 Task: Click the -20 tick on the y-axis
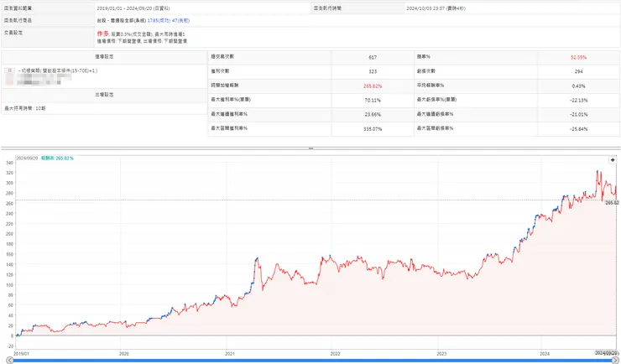coord(10,346)
